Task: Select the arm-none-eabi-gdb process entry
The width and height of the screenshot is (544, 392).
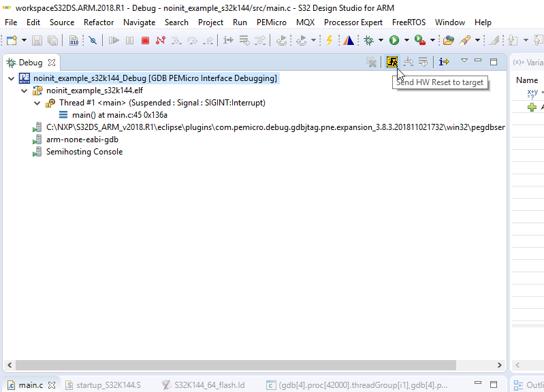Action: click(82, 140)
